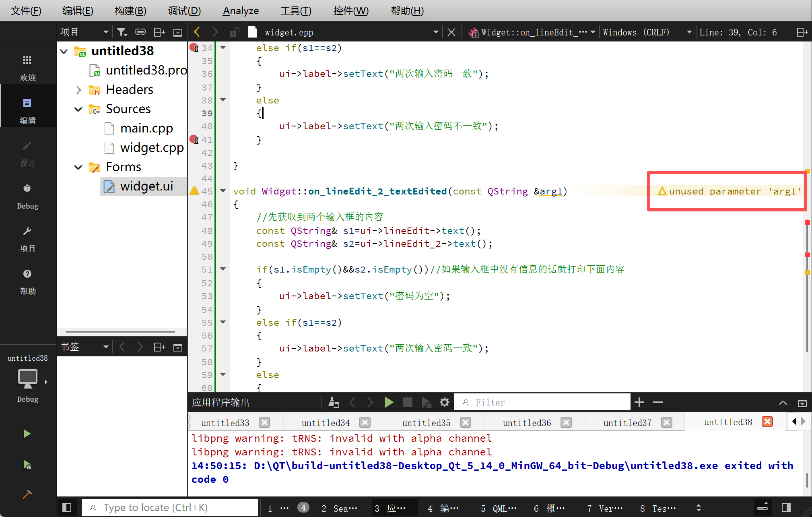Screen dimensions: 812x517
Task: Click the green Run button in sidebar
Action: 27,434
